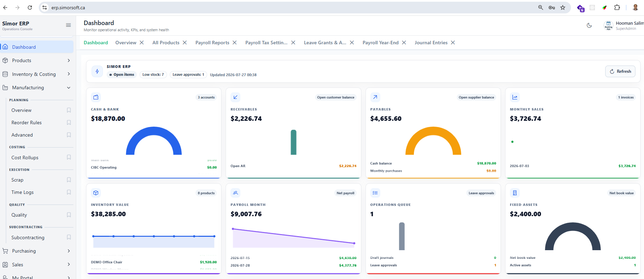
Task: Open the browser zoom magnifier icon
Action: pos(541,8)
